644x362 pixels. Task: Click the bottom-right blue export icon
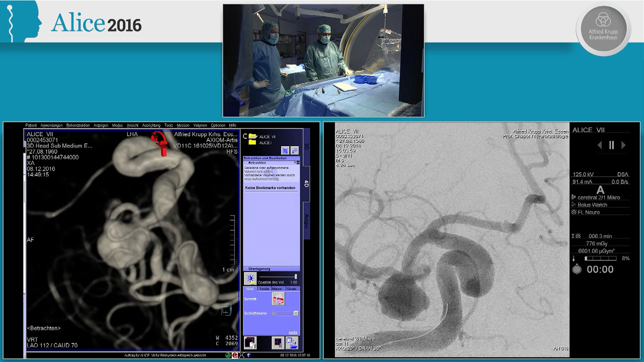coord(292,343)
